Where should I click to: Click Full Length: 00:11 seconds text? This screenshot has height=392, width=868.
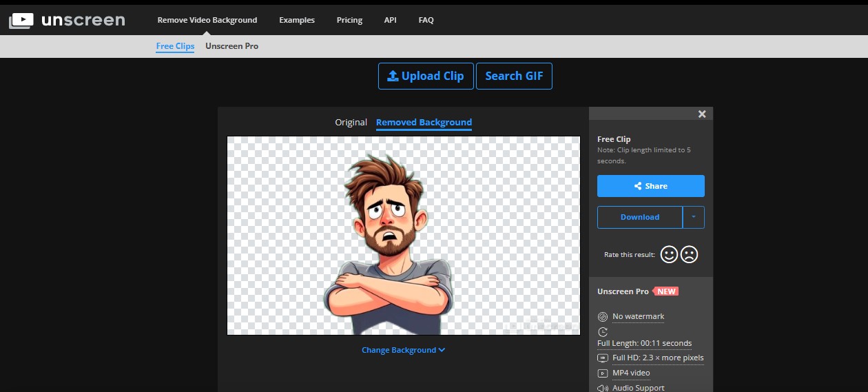[645, 343]
